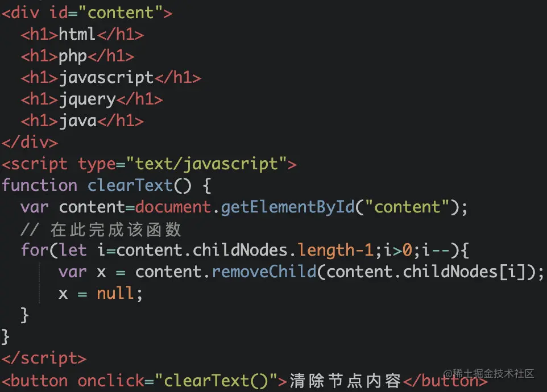Click the length-1 expression in loop
547x392 pixels.
click(x=335, y=250)
